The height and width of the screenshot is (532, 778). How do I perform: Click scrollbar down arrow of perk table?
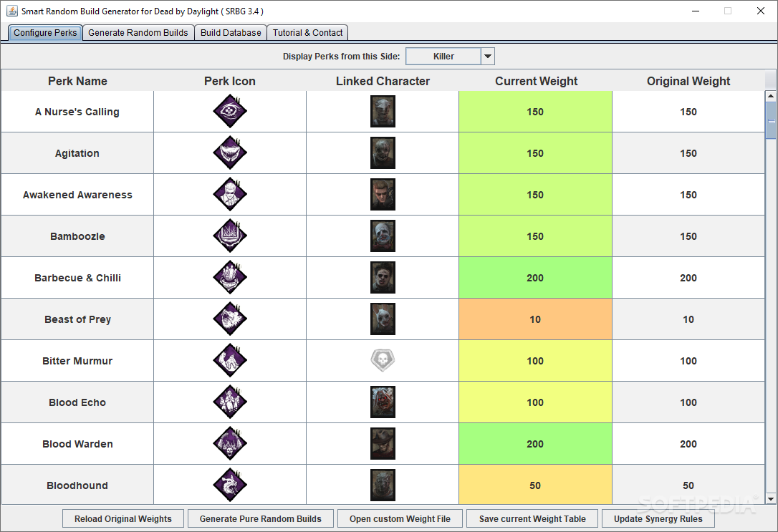(x=771, y=499)
